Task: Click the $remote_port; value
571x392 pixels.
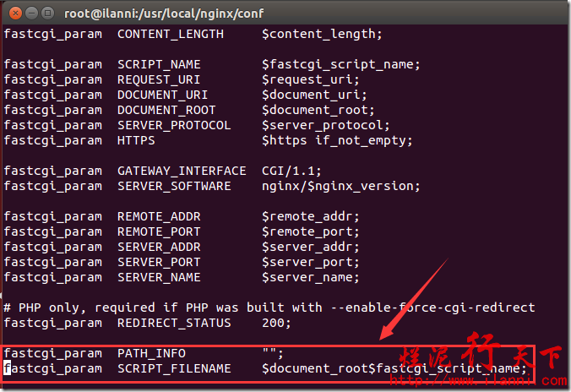Action: pyautogui.click(x=310, y=232)
